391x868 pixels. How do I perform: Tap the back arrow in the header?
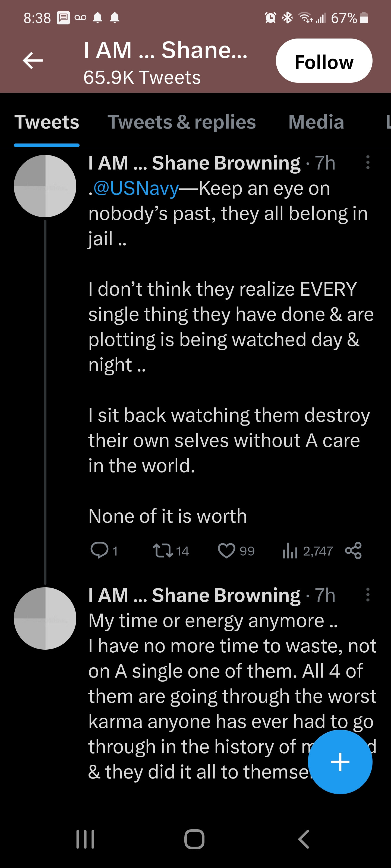33,61
